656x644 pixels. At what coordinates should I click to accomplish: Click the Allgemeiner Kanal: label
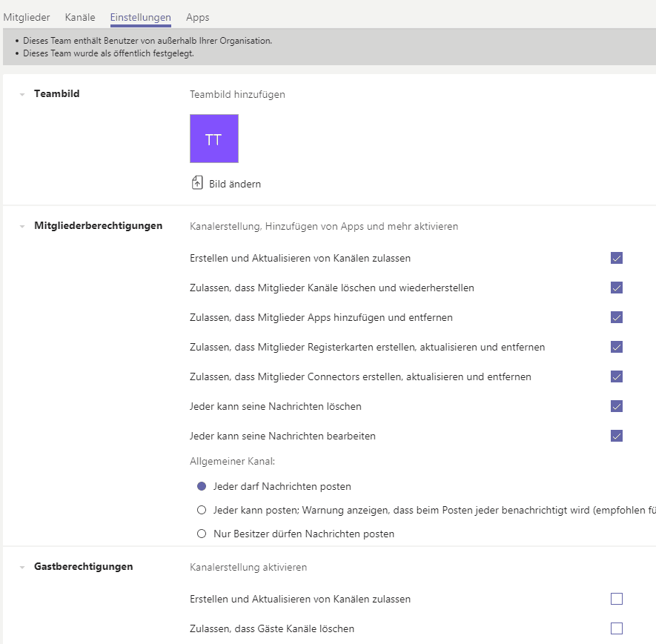click(x=232, y=461)
